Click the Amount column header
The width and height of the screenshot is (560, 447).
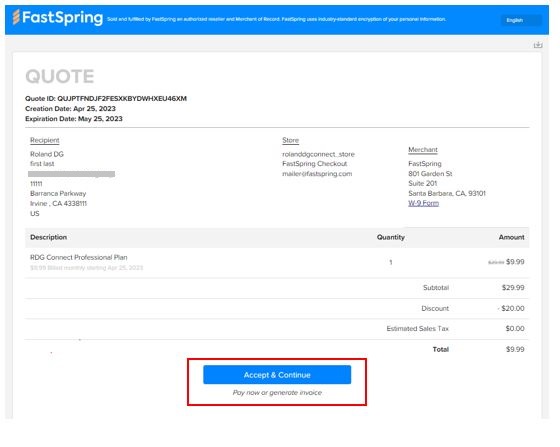[x=511, y=237]
